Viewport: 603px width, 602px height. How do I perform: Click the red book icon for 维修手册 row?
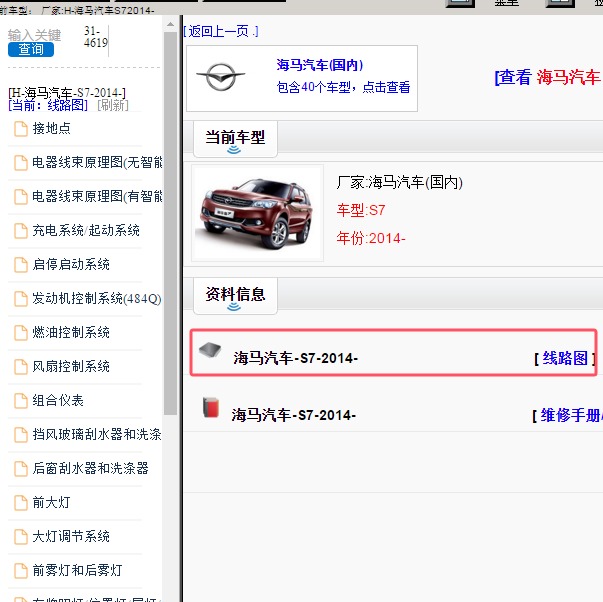[x=211, y=407]
